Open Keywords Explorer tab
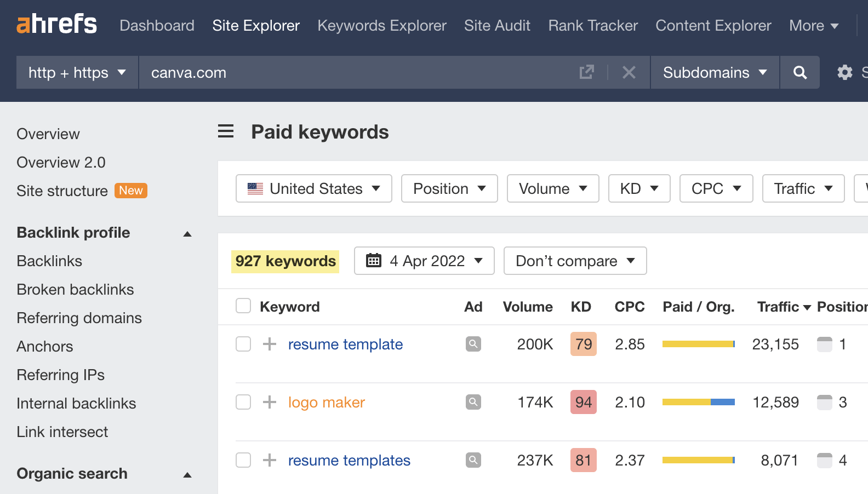Screen dimensions: 868x494 [382, 25]
